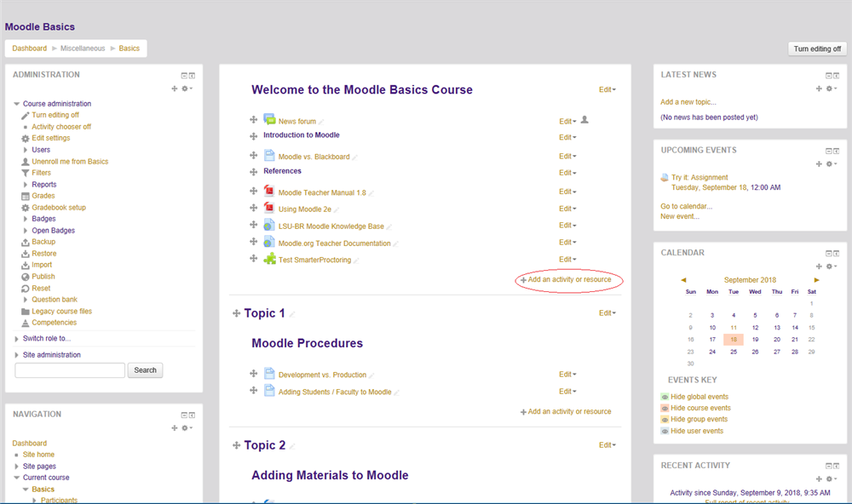The width and height of the screenshot is (852, 504).
Task: Click the pencil icon next to News forum
Action: click(x=321, y=122)
